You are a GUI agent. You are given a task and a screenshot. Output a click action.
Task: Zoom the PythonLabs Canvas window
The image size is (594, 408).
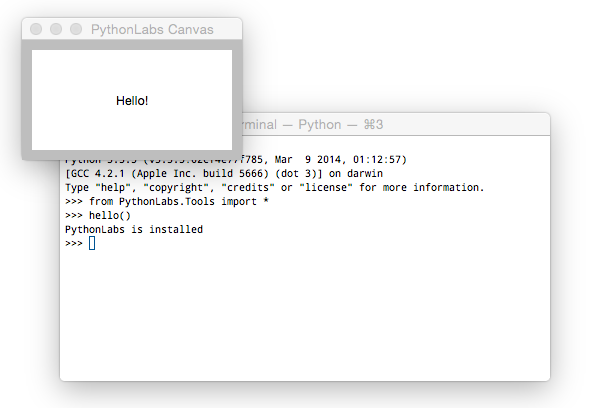tap(76, 29)
